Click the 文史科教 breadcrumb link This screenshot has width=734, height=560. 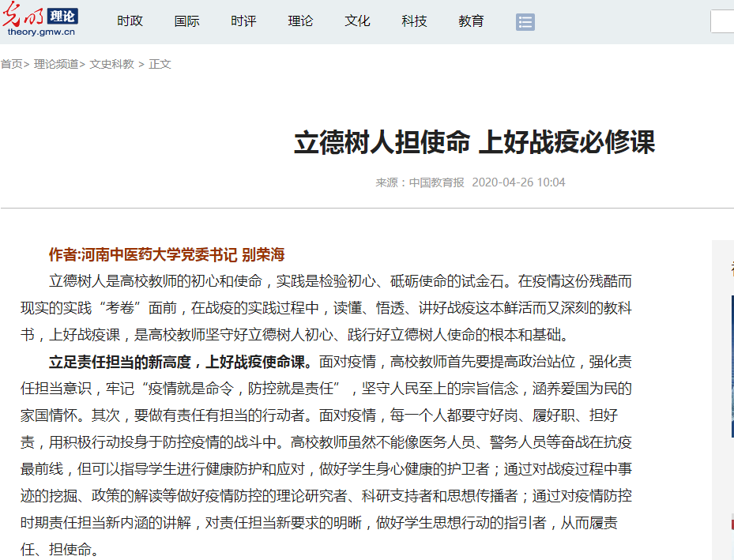111,64
